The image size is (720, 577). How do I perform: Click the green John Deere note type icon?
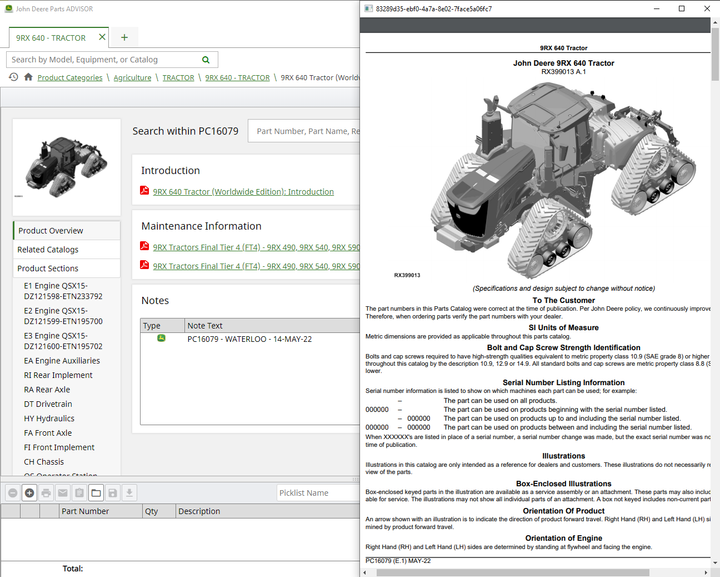[161, 338]
